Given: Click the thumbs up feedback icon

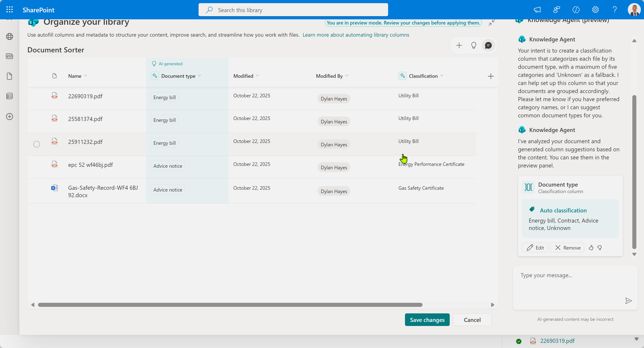Looking at the screenshot, I should click(591, 248).
